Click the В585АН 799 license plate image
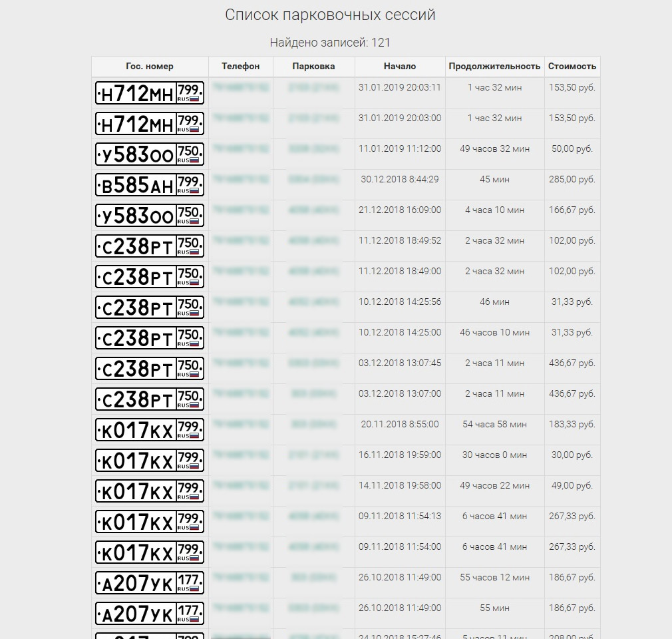This screenshot has height=639, width=672. (150, 185)
